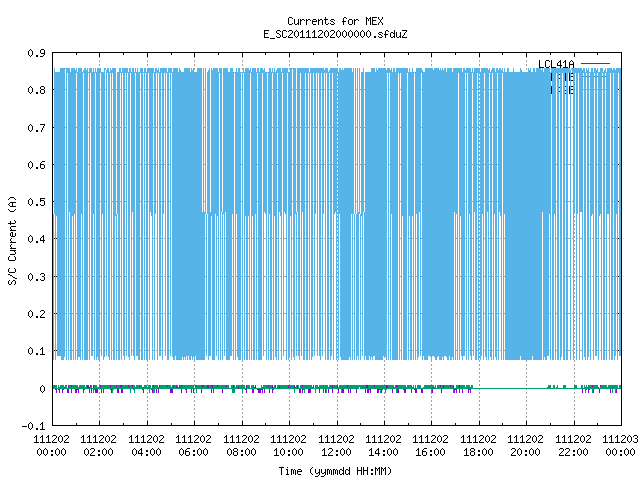Click the x-axis tick label '111202 06:00'
The height and width of the screenshot is (480, 640).
pyautogui.click(x=193, y=446)
